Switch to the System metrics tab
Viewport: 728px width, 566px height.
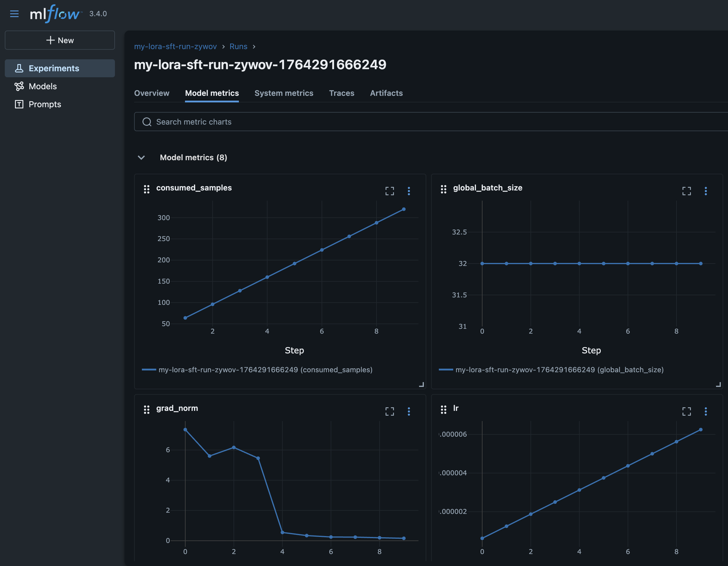pos(284,93)
